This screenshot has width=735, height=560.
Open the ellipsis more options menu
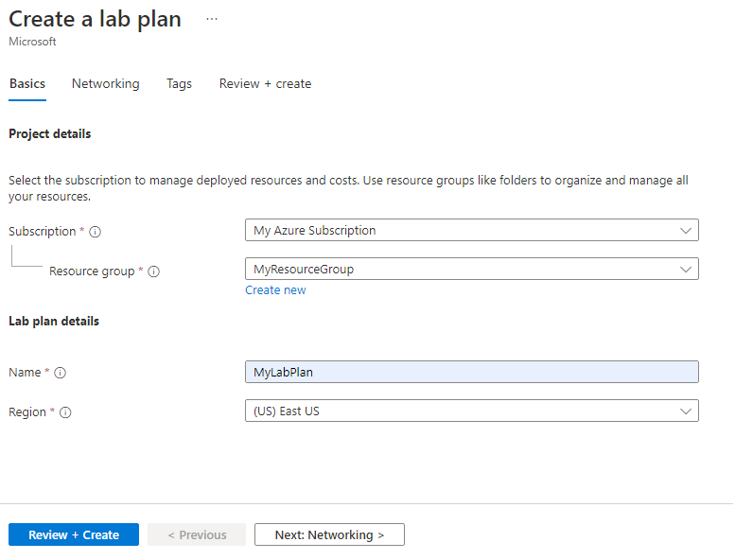(x=212, y=19)
